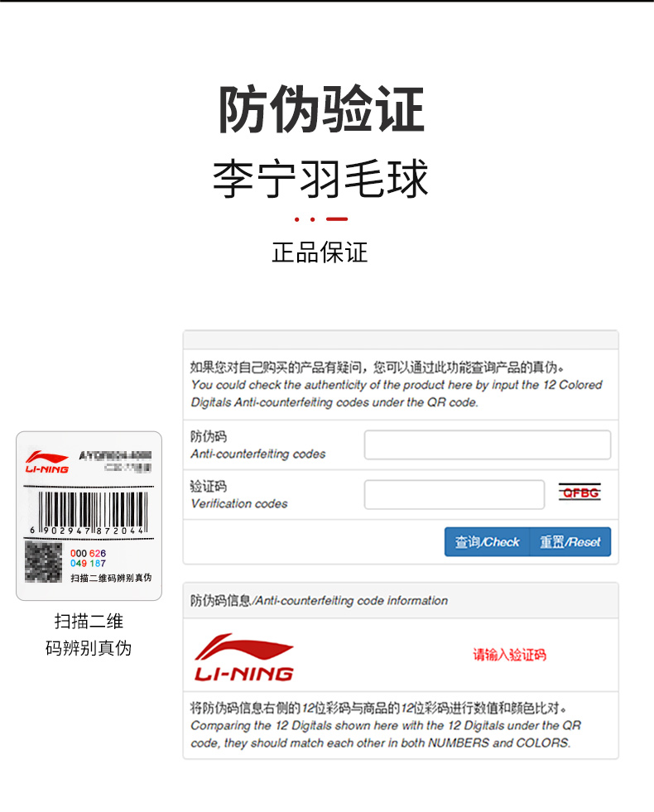
Task: Click the 查询/Check button
Action: click(487, 541)
